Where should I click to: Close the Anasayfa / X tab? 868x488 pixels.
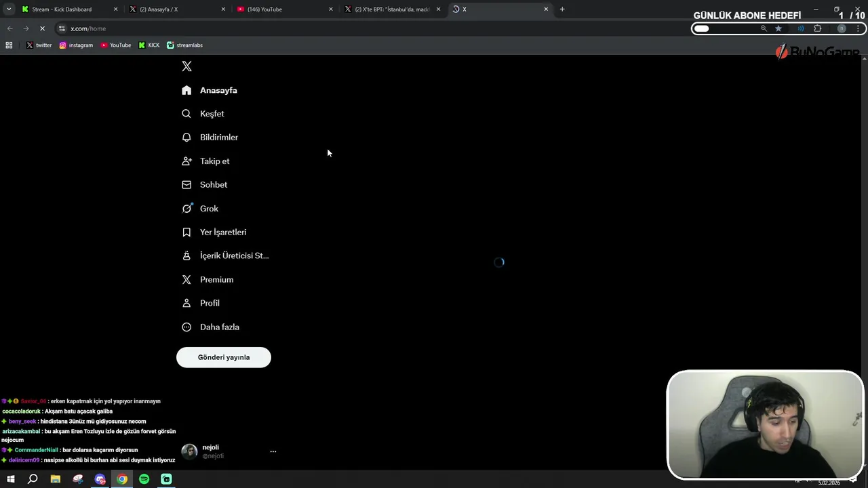[223, 9]
